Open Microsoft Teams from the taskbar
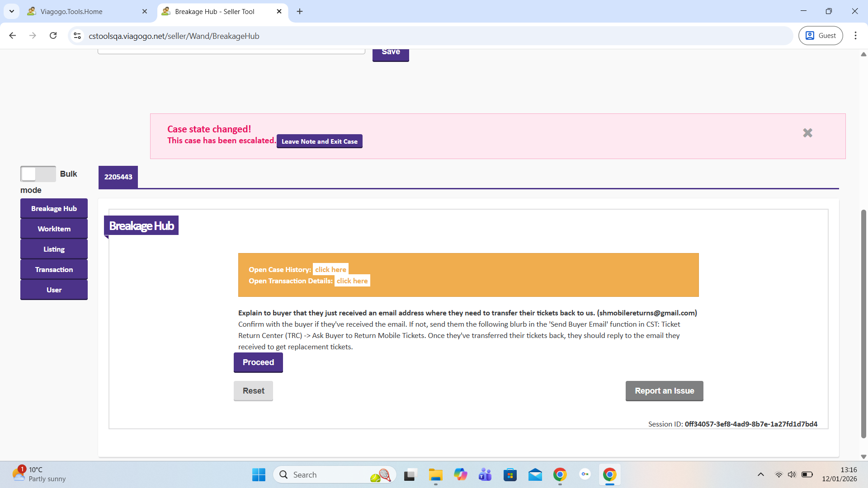The image size is (868, 488). 485,474
